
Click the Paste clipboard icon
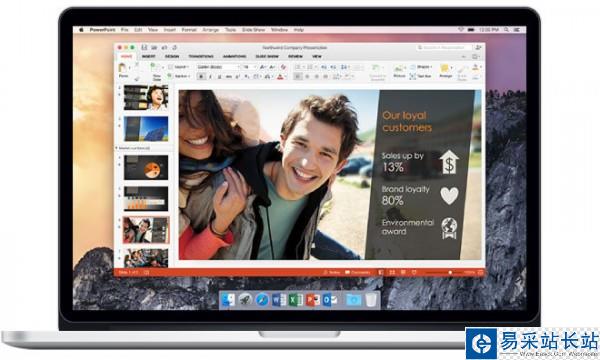coord(122,68)
